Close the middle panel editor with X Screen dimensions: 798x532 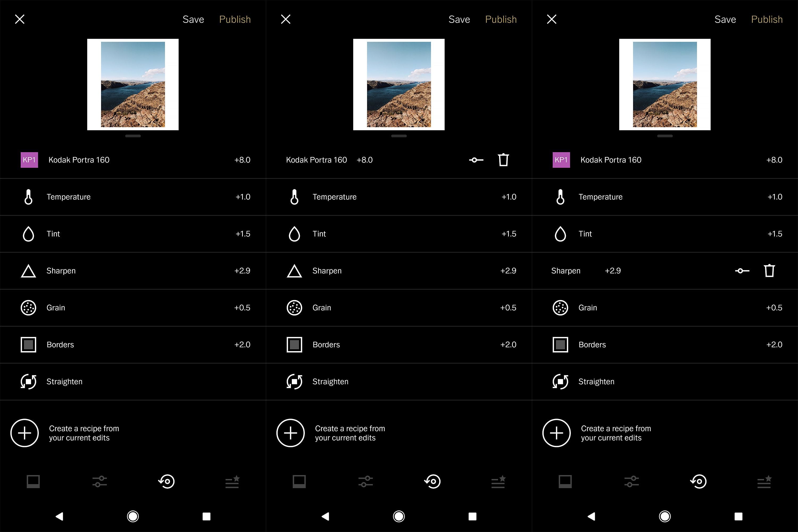pyautogui.click(x=286, y=19)
